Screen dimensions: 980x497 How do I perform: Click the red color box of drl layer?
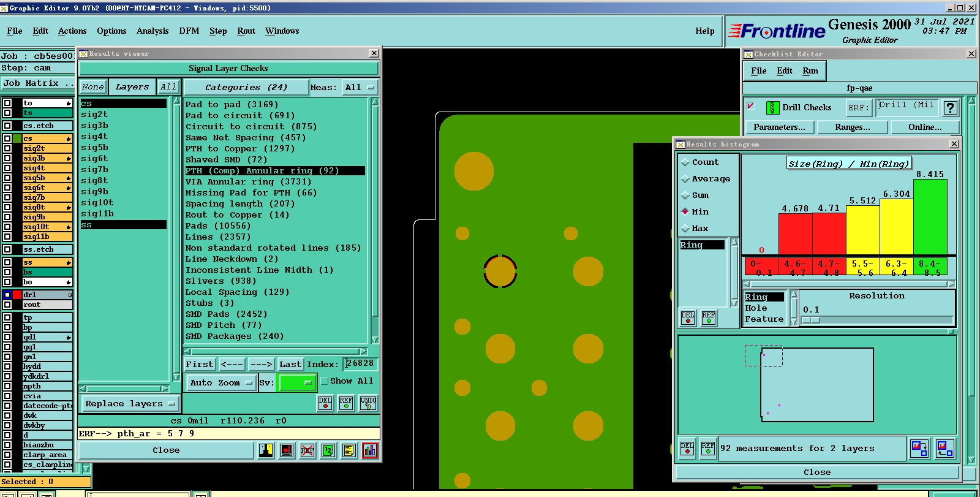click(17, 295)
